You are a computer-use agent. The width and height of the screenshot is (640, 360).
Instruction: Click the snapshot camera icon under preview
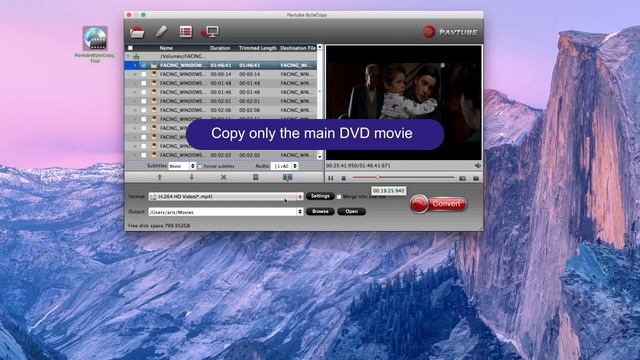[462, 178]
